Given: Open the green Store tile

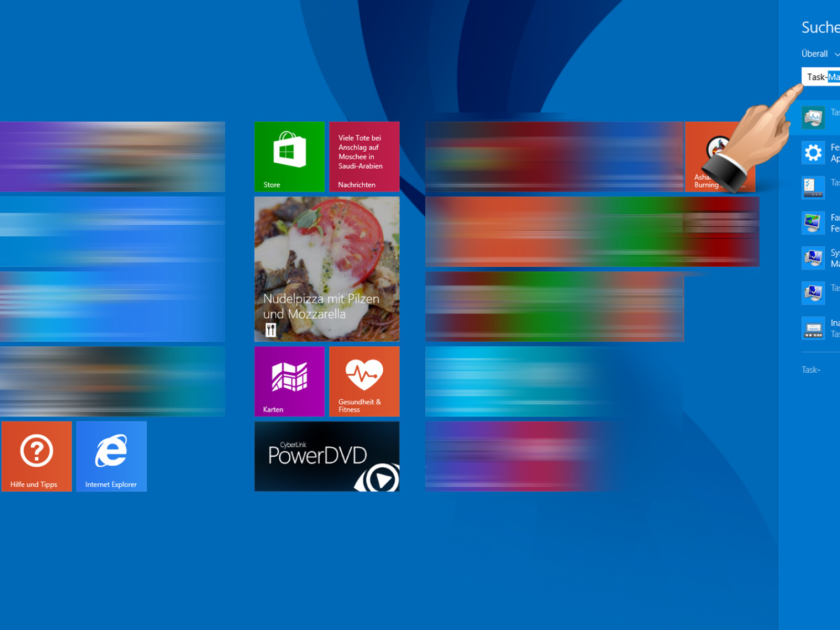Looking at the screenshot, I should click(x=289, y=156).
